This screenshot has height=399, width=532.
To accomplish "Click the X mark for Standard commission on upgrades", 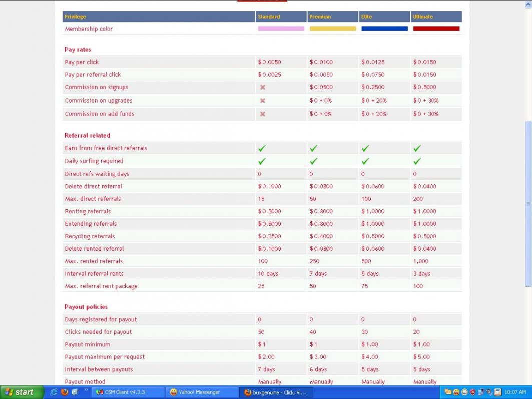I will [x=262, y=101].
